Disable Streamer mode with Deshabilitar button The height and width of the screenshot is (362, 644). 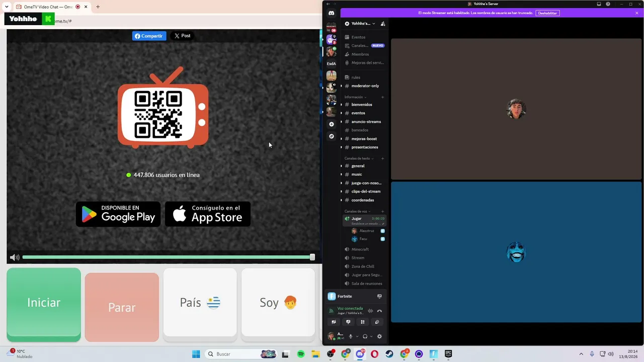click(x=547, y=13)
